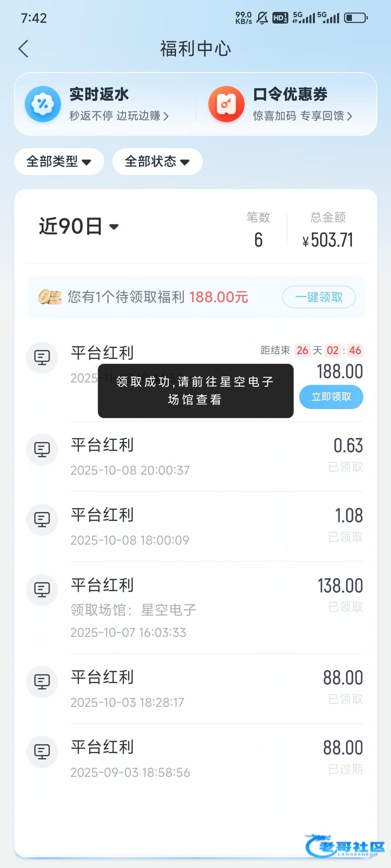Screen dimensions: 391x868
Task: Expand the 全部类型 filter dropdown
Action: (x=59, y=162)
